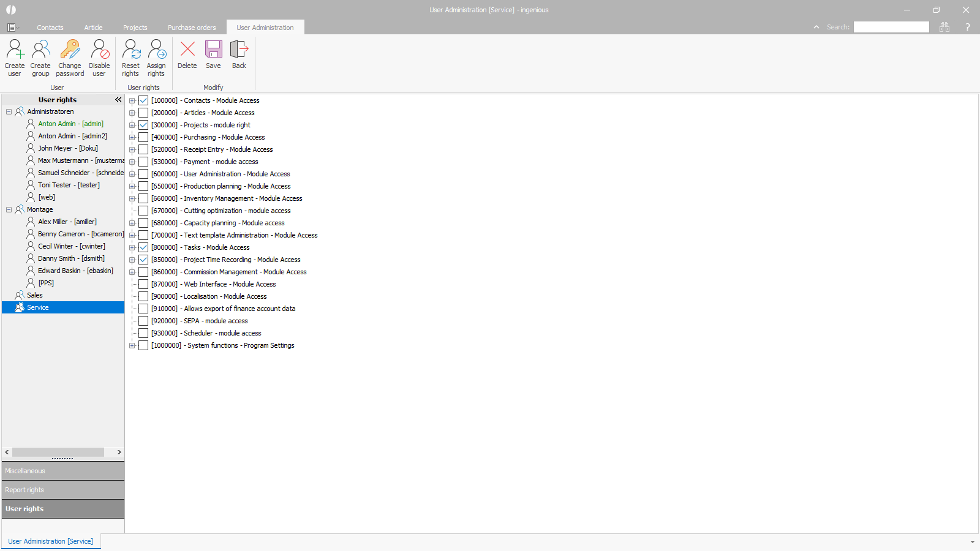Save changes with the floppy icon
The image size is (980, 551).
[213, 50]
